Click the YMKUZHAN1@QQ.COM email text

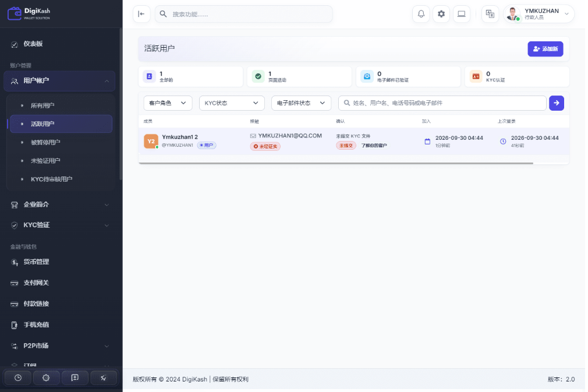pos(290,136)
